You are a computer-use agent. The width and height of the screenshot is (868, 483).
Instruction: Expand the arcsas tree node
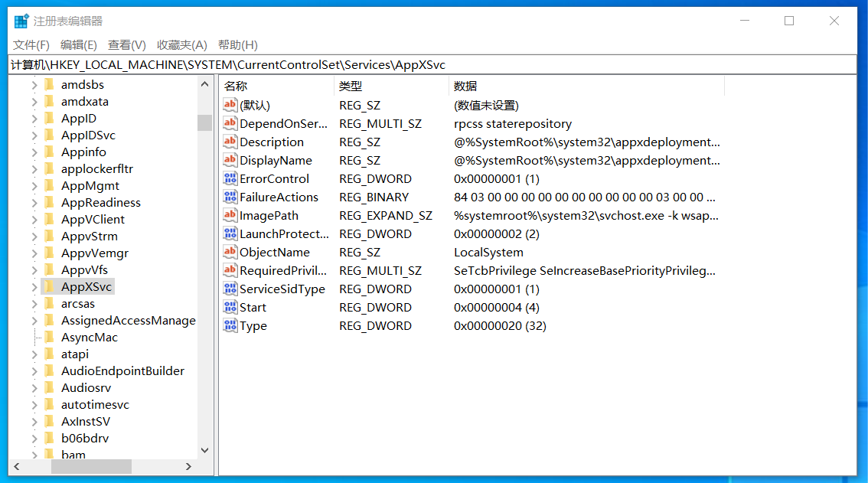pyautogui.click(x=34, y=304)
